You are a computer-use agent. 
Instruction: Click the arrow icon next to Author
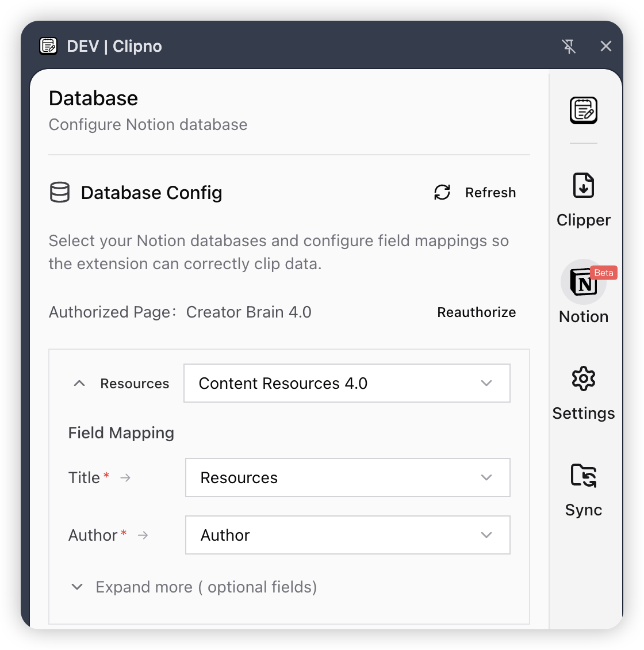tap(143, 535)
